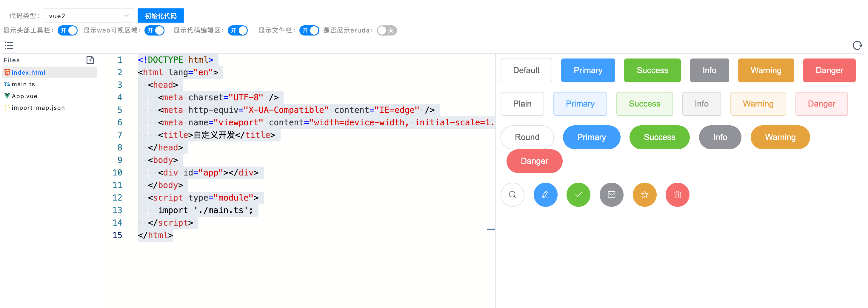The height and width of the screenshot is (308, 868).
Task: Toggle the show header toolbar switch
Action: point(67,30)
